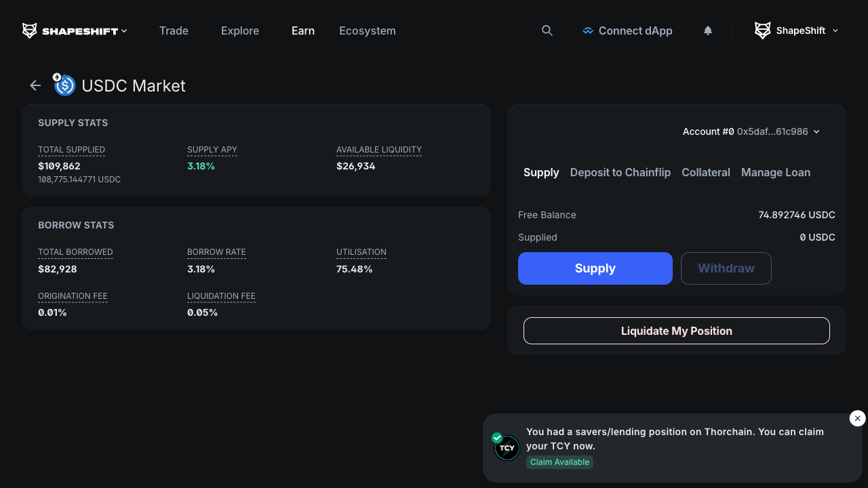Open notifications bell
Image resolution: width=868 pixels, height=488 pixels.
(x=708, y=30)
